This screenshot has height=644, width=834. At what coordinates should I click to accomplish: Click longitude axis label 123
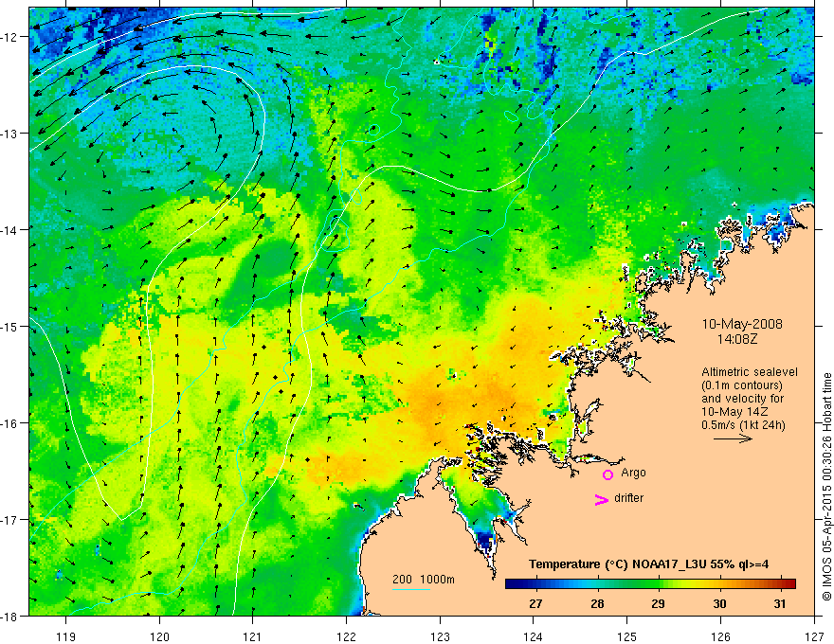440,636
